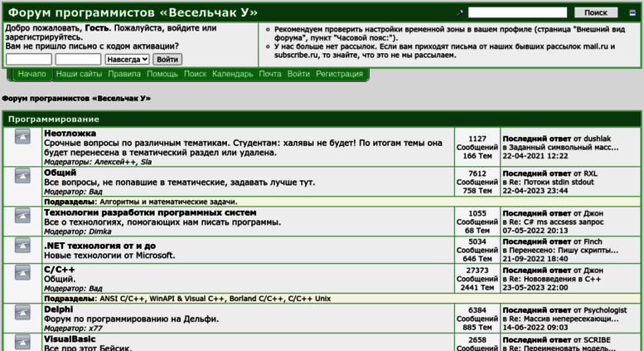The height and width of the screenshot is (351, 644).
Task: Open Наши сайты menu item
Action: 79,74
